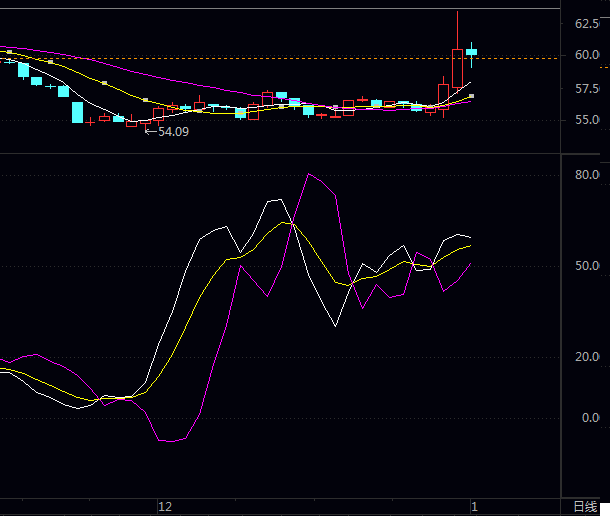
Task: Click the magenta indicator line peak near 80
Action: pos(309,174)
